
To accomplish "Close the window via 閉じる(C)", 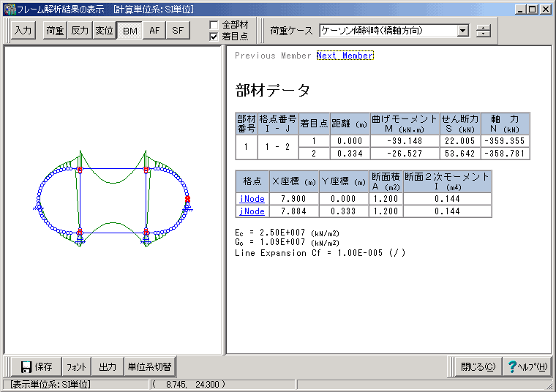I will point(478,366).
